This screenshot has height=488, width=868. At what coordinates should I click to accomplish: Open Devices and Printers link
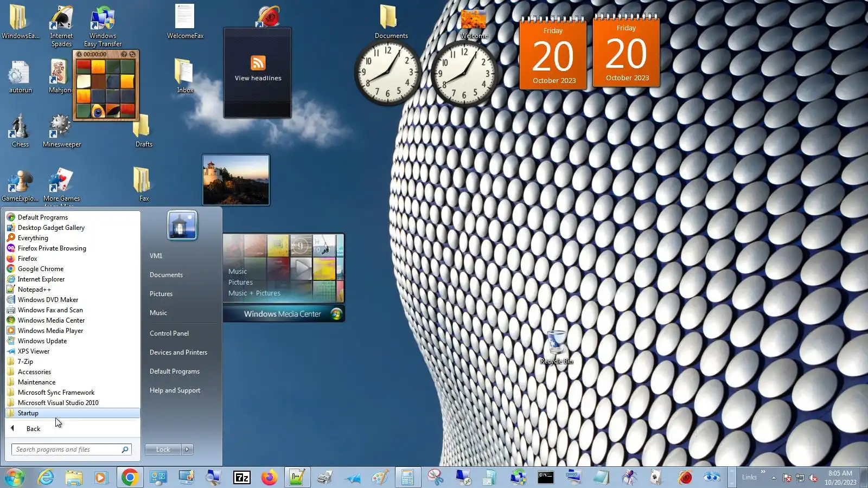pos(178,352)
